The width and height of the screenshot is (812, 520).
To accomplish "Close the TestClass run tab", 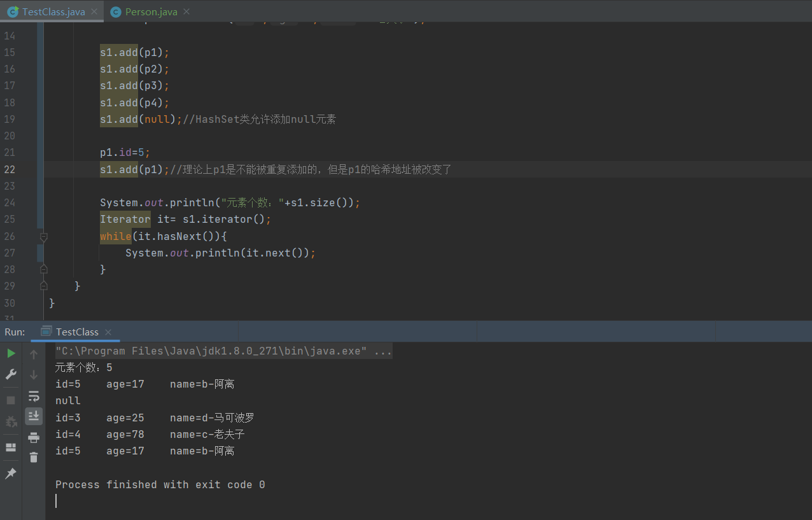I will click(108, 332).
